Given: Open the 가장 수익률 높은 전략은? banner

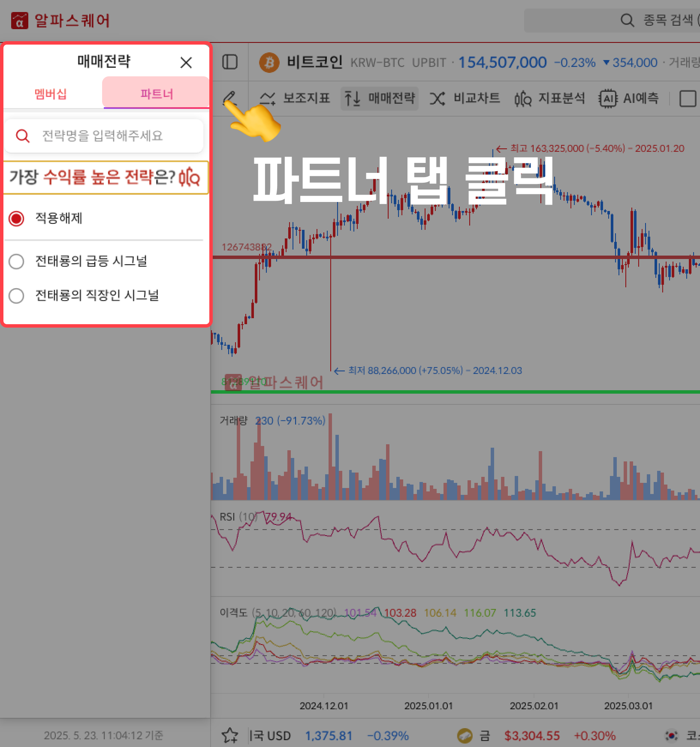Looking at the screenshot, I should click(x=106, y=178).
